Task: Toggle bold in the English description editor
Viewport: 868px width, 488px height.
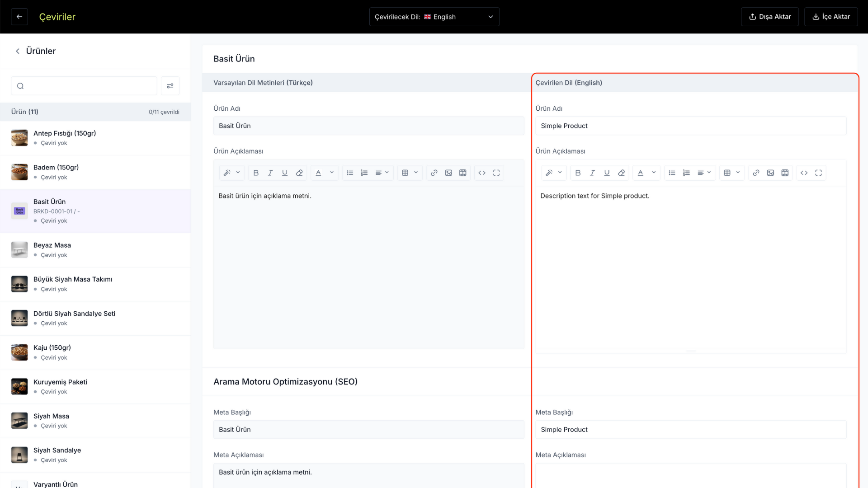Action: point(578,173)
